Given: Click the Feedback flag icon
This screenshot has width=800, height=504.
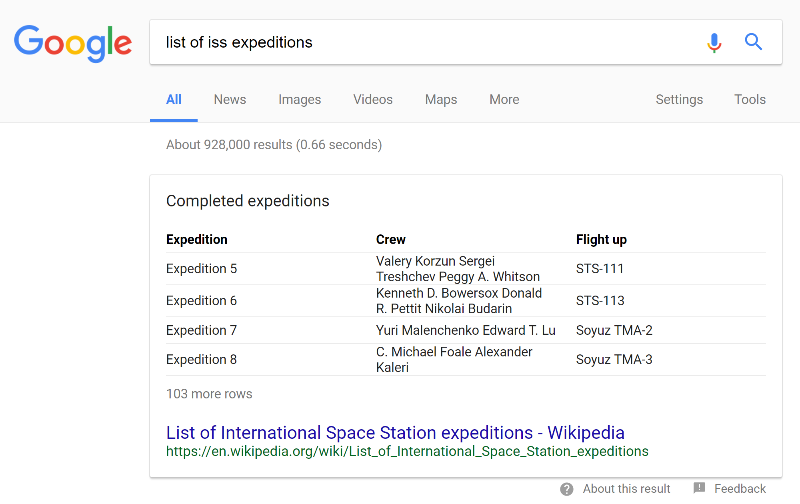Looking at the screenshot, I should (x=699, y=489).
